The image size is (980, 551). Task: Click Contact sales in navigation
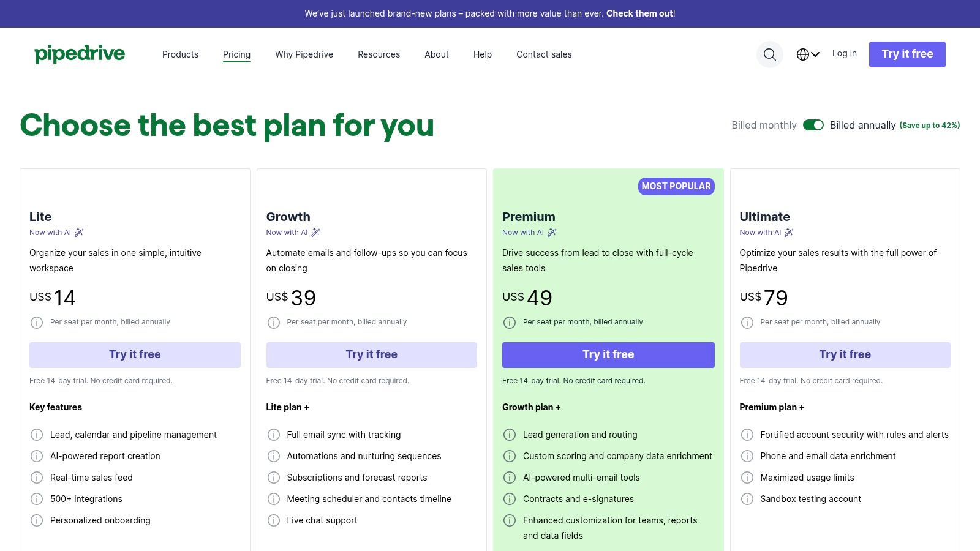[544, 54]
